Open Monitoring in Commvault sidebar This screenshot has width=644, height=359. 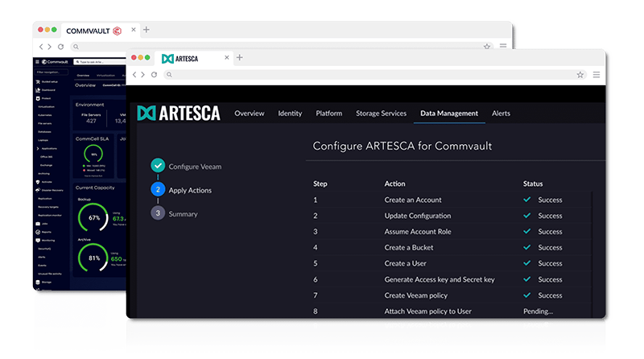tap(45, 241)
